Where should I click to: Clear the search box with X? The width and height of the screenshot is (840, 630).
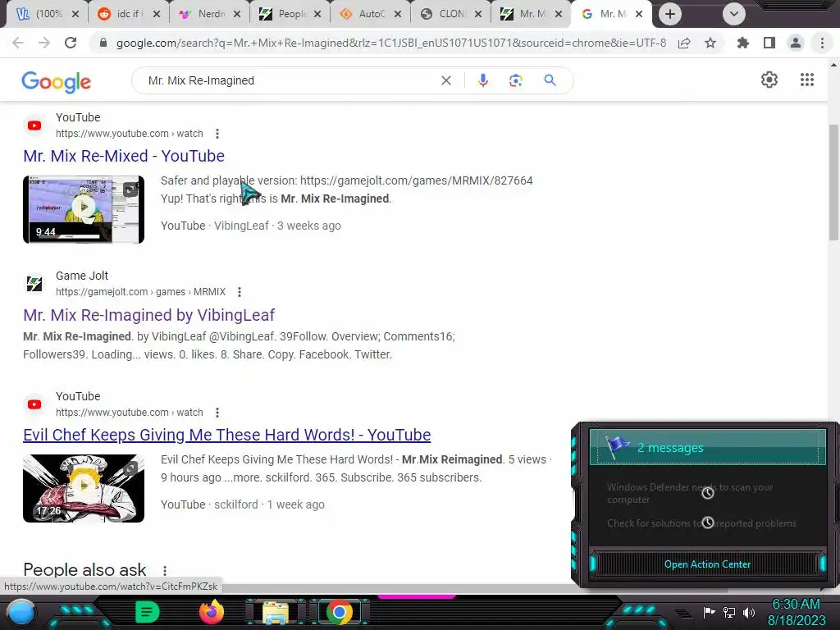[445, 80]
